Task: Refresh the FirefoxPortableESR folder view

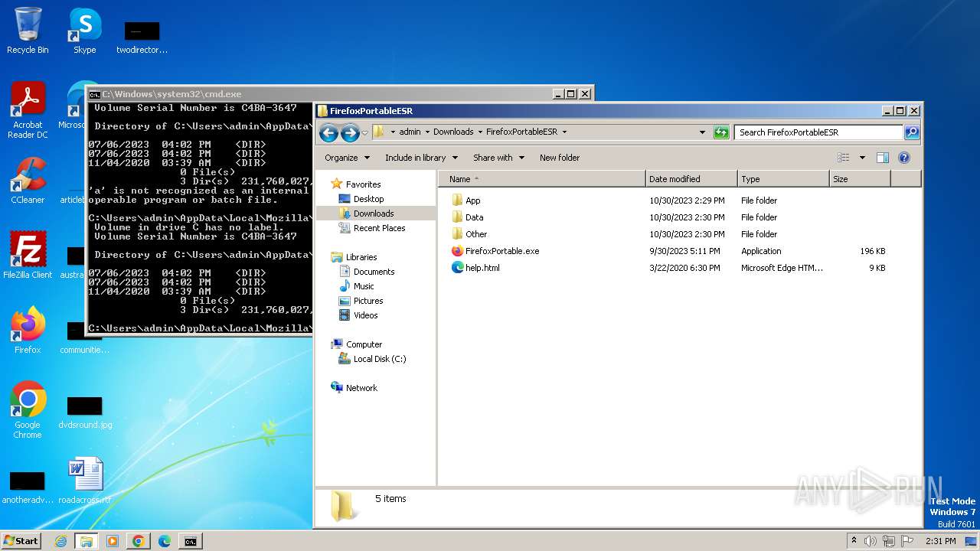Action: tap(721, 132)
